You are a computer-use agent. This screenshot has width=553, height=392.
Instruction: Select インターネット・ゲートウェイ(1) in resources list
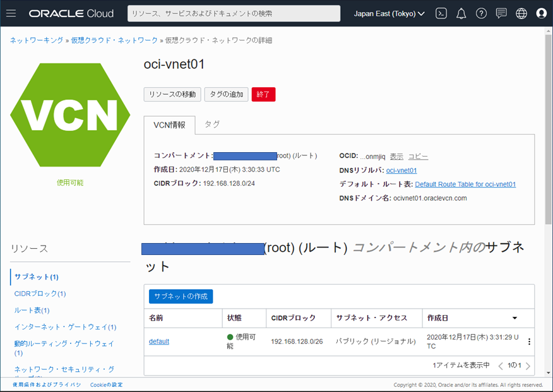coord(65,327)
